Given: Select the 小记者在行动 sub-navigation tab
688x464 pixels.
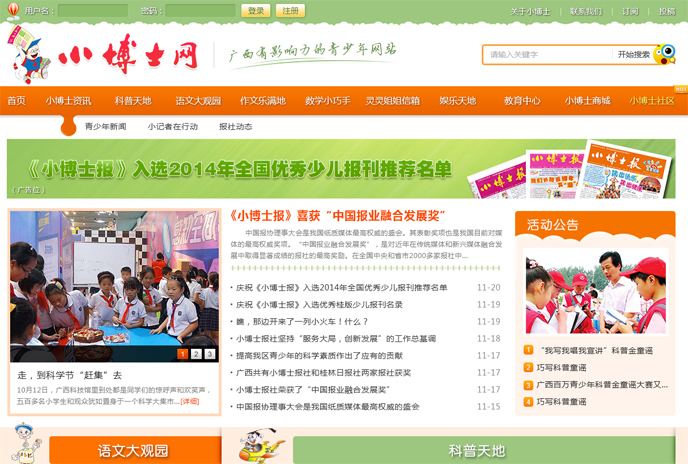Looking at the screenshot, I should pyautogui.click(x=172, y=127).
